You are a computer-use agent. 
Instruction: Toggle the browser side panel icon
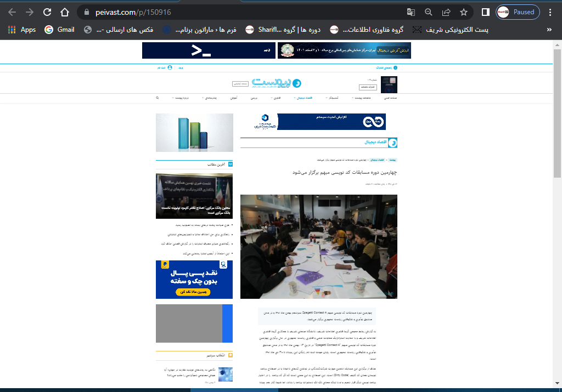486,12
